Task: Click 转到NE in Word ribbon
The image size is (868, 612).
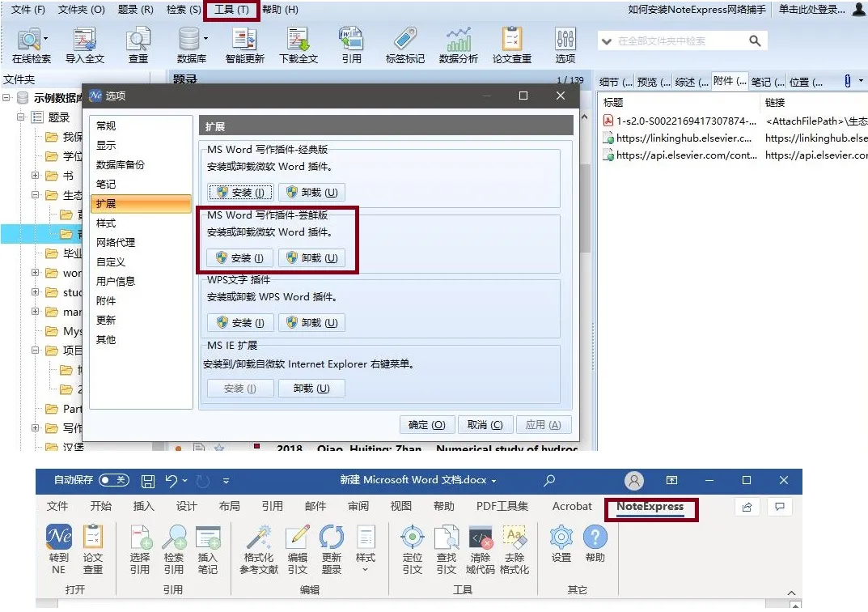Action: click(x=59, y=549)
